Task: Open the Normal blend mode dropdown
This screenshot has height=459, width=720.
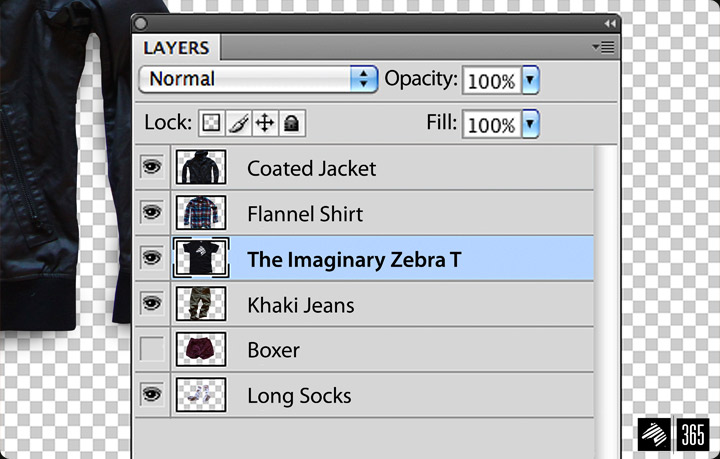Action: click(x=259, y=79)
